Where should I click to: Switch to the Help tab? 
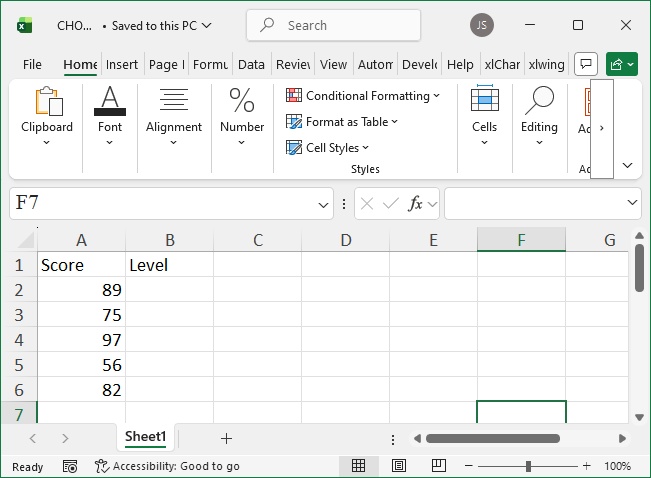click(460, 65)
